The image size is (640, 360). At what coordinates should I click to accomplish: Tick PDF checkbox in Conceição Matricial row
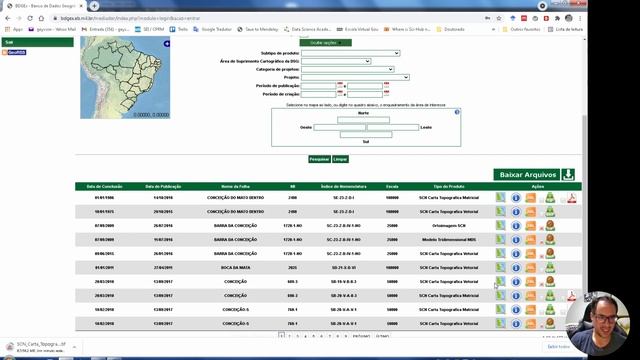pos(563,298)
